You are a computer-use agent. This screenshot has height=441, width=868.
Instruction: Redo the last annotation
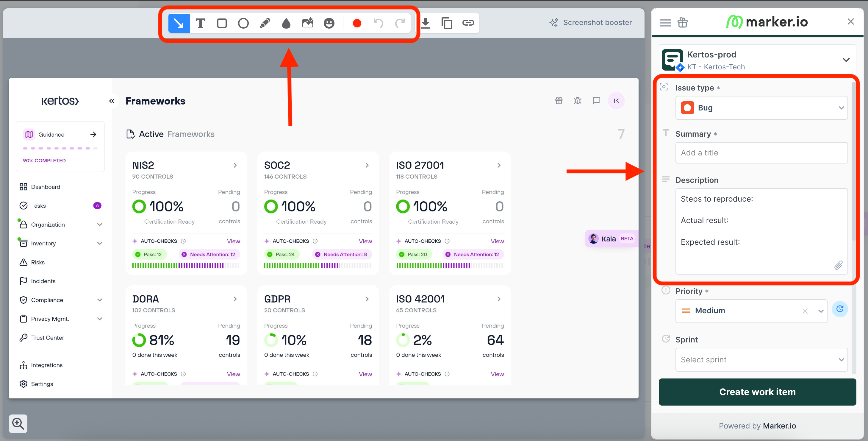pos(400,23)
